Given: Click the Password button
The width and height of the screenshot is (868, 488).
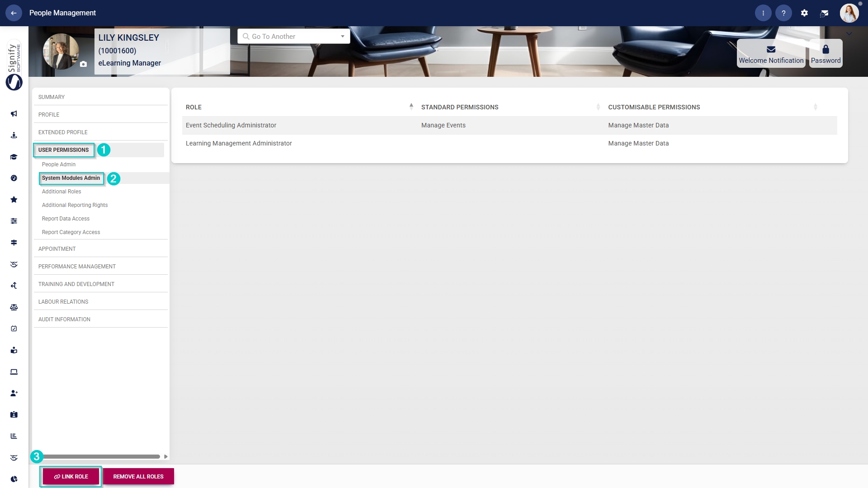Looking at the screenshot, I should coord(826,53).
